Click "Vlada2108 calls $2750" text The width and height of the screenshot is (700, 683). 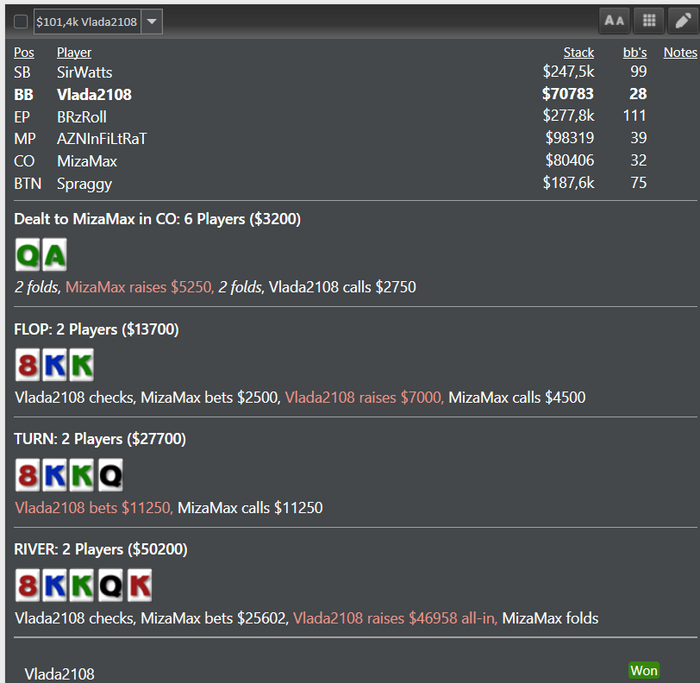tap(342, 287)
